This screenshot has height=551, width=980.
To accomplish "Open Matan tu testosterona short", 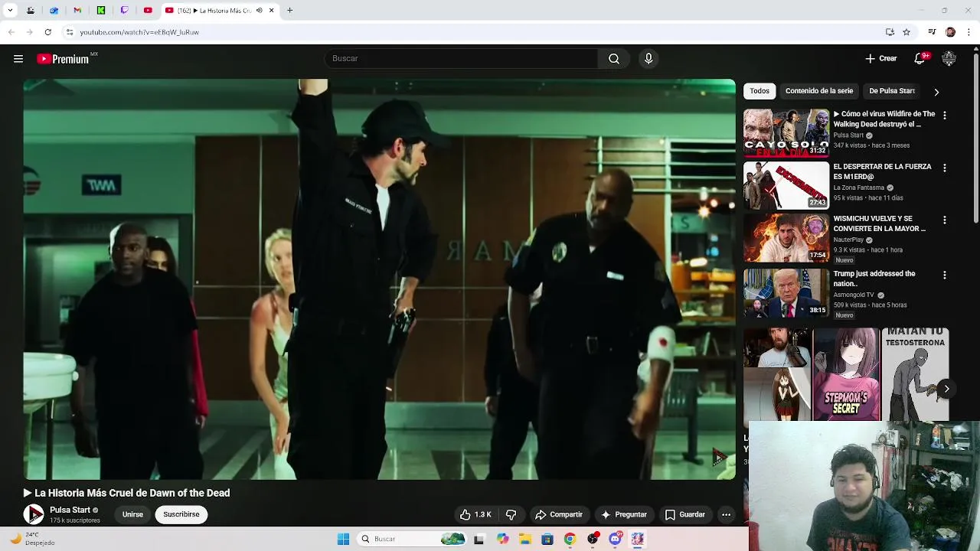I will [x=916, y=374].
